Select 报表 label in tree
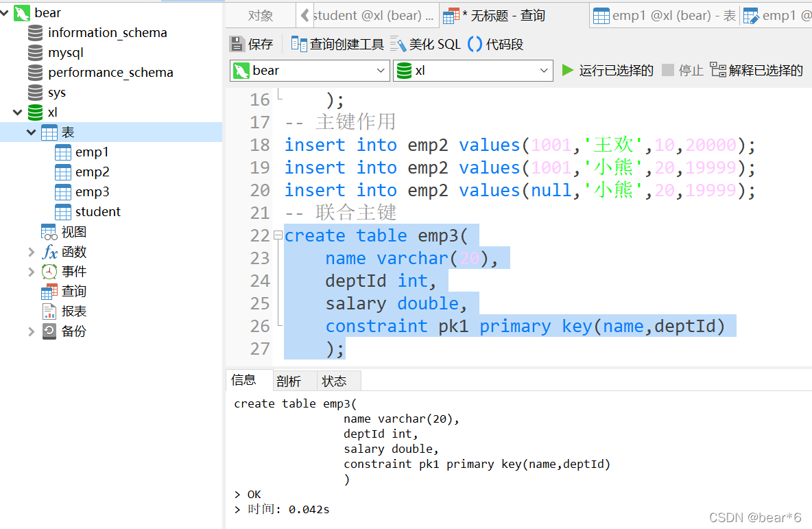This screenshot has width=812, height=529. [x=74, y=311]
